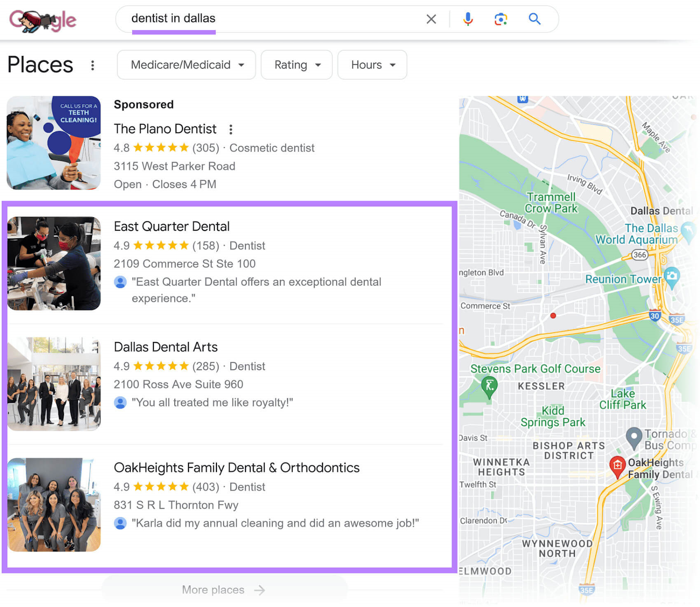Open the East Quarter Dental listing
This screenshot has height=607, width=700.
pyautogui.click(x=171, y=227)
